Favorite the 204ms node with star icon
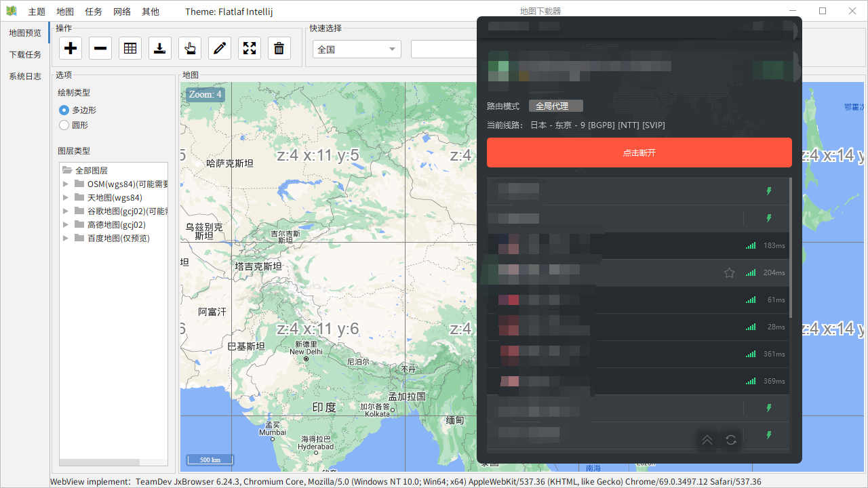The height and width of the screenshot is (488, 868). [730, 272]
